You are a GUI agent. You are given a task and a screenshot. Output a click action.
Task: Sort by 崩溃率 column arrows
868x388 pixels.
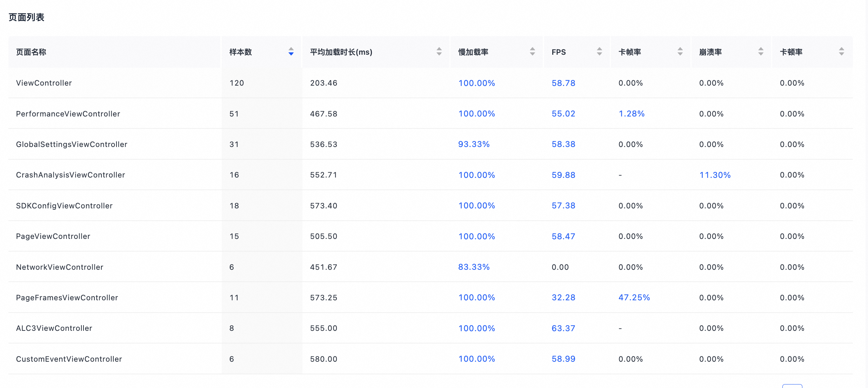click(x=761, y=52)
